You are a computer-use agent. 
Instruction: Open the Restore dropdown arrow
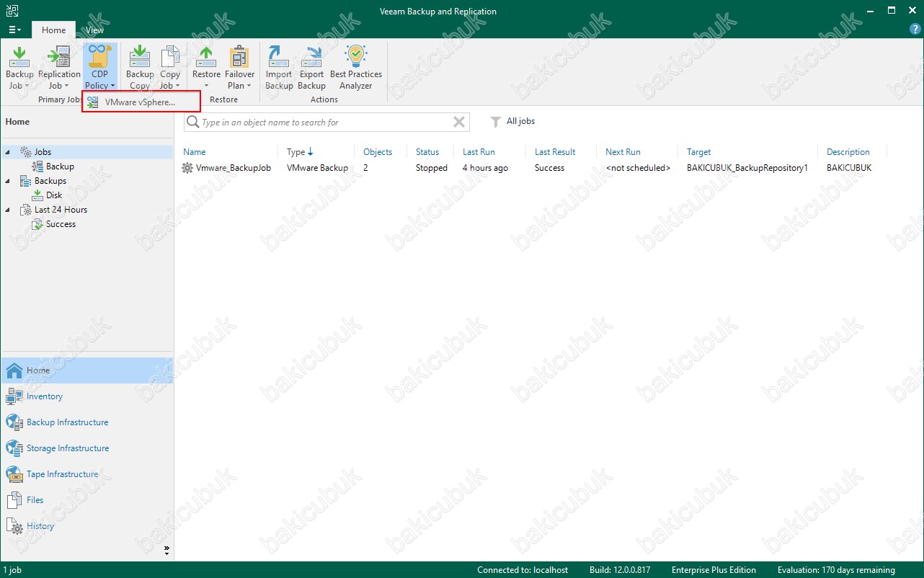[206, 86]
